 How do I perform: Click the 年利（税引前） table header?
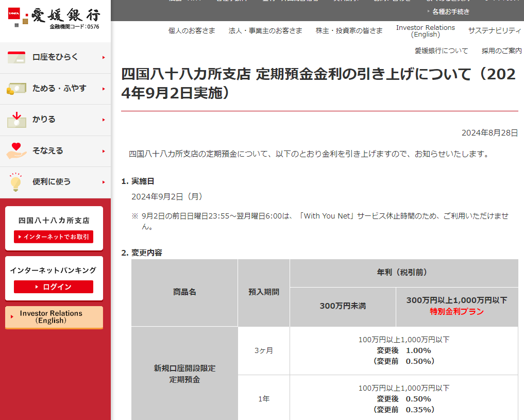[x=404, y=273]
